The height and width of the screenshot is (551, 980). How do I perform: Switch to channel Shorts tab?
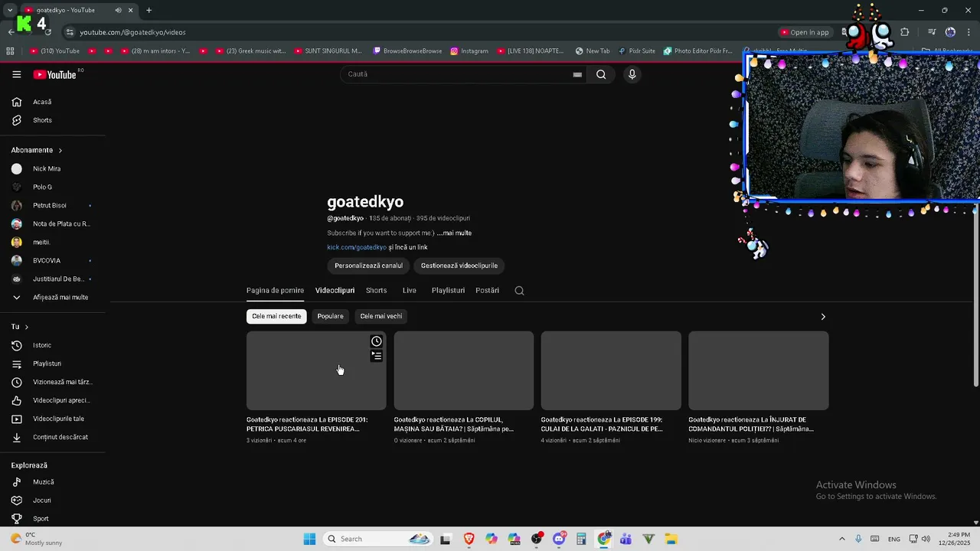(376, 290)
